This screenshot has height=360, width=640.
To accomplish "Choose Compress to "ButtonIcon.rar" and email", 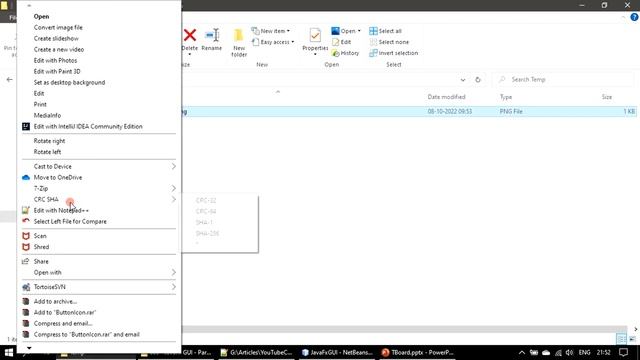I will [x=99, y=335].
